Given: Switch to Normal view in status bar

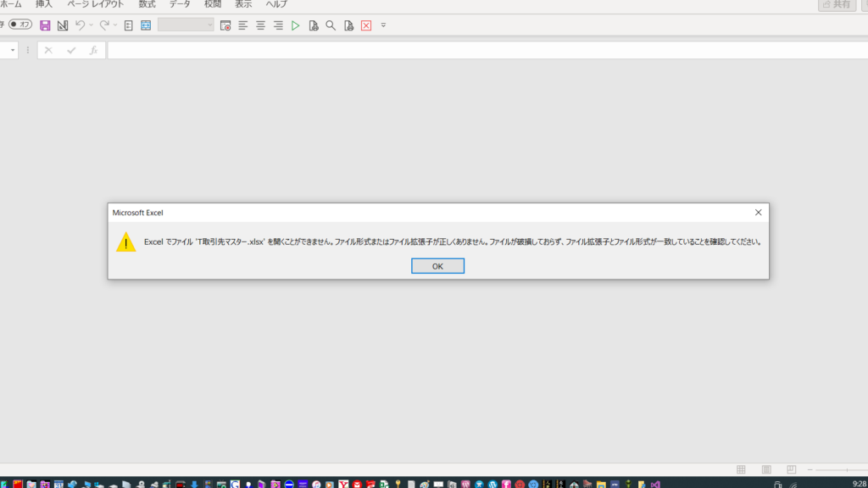Looking at the screenshot, I should (x=741, y=469).
